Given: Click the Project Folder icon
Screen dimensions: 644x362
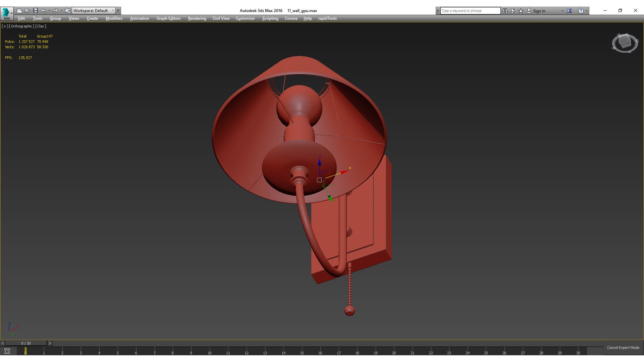Looking at the screenshot, I should coord(67,11).
